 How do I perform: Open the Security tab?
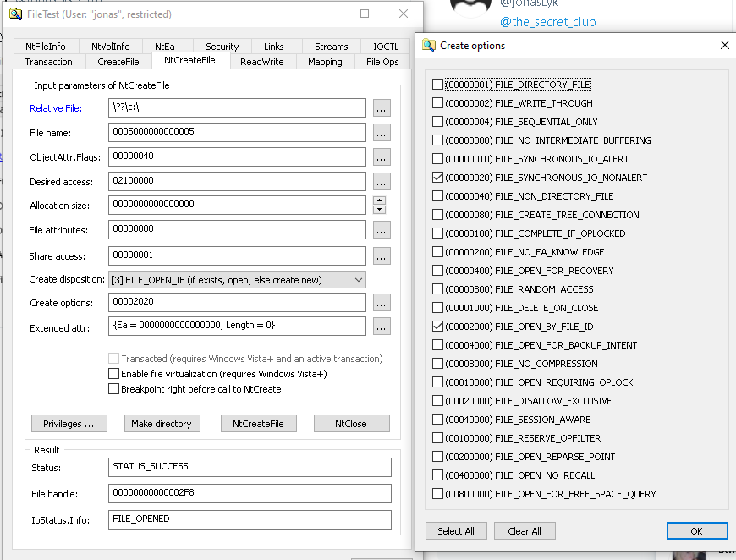[222, 46]
